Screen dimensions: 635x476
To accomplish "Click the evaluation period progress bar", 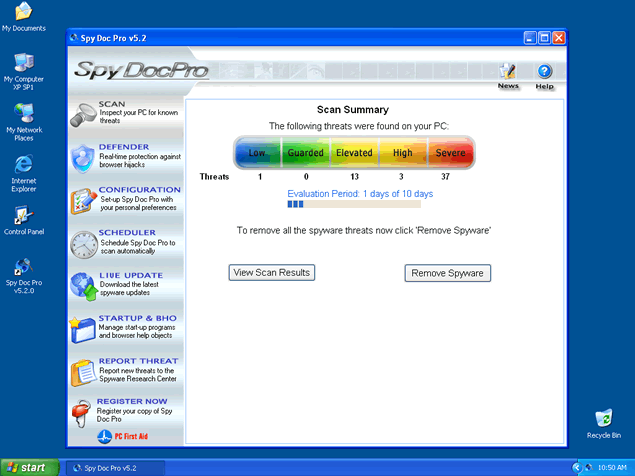I will tap(354, 204).
